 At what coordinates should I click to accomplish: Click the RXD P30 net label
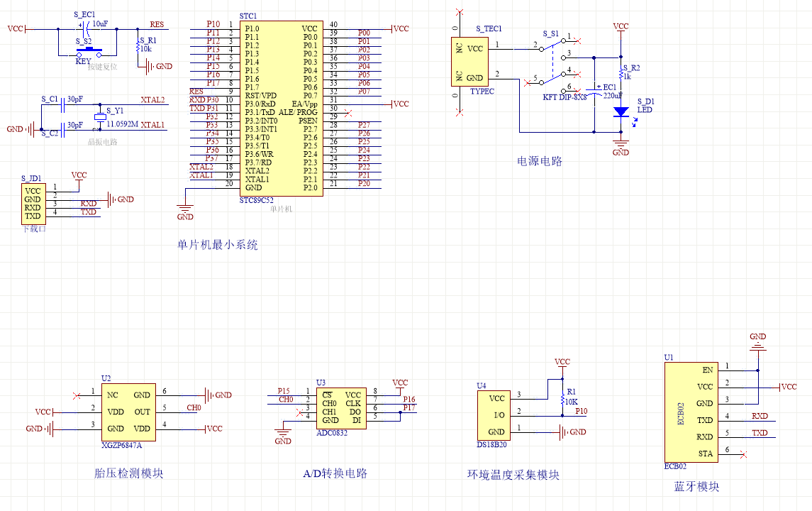pos(204,99)
